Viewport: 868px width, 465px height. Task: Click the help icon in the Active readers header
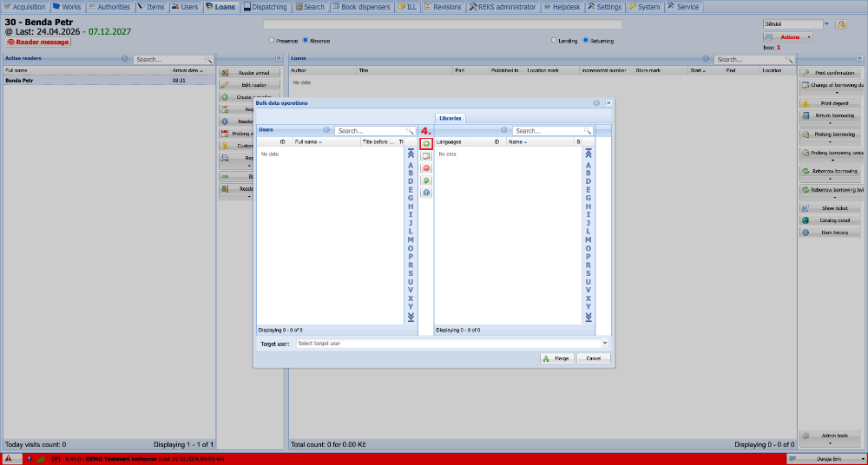coord(124,58)
